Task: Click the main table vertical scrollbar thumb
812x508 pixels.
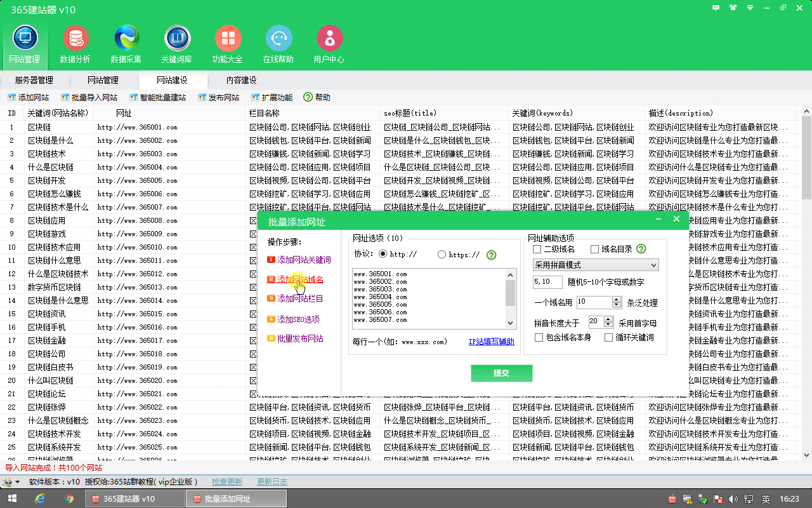Action: point(806,157)
